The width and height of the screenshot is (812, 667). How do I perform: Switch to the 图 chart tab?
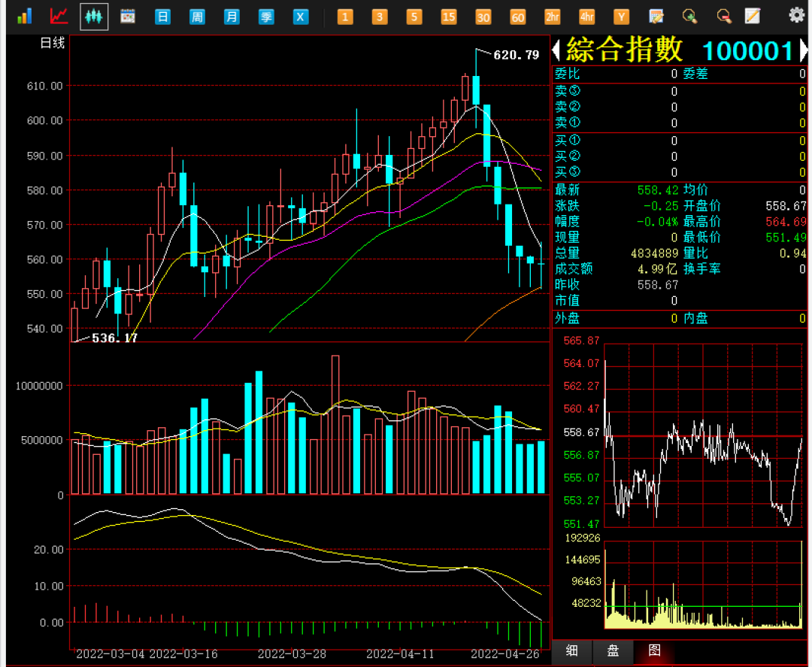tap(655, 650)
